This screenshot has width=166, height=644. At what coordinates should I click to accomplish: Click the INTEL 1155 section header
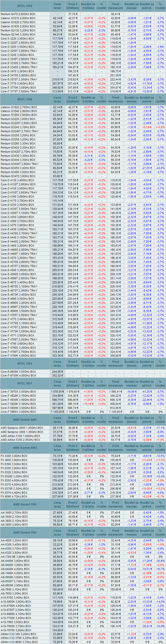(x=25, y=6)
